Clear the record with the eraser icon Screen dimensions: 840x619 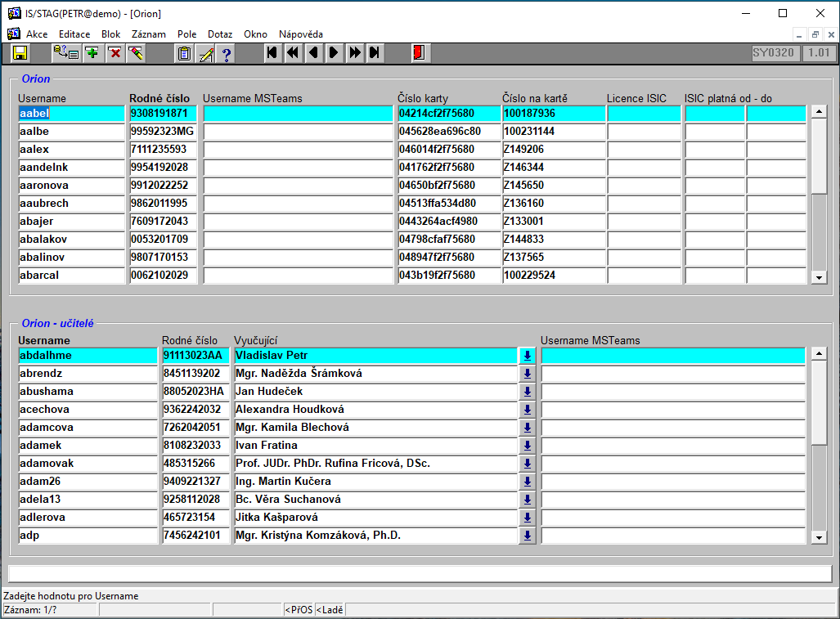(136, 53)
